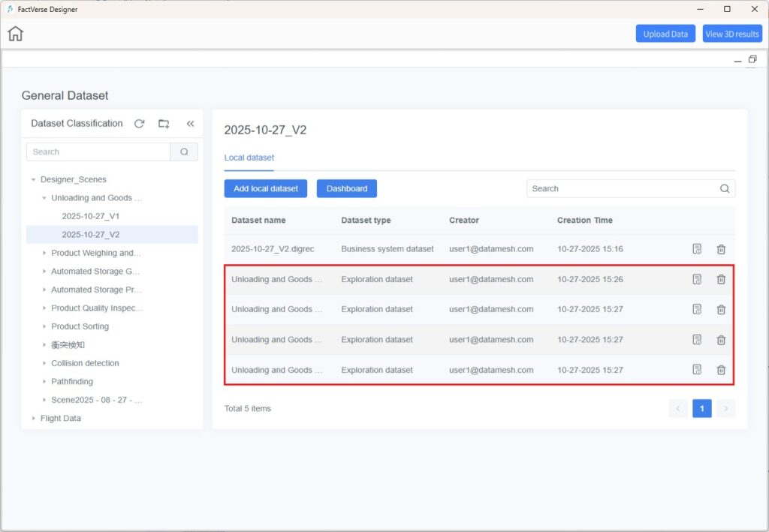Click the Upload Data button
The width and height of the screenshot is (769, 532).
click(665, 34)
